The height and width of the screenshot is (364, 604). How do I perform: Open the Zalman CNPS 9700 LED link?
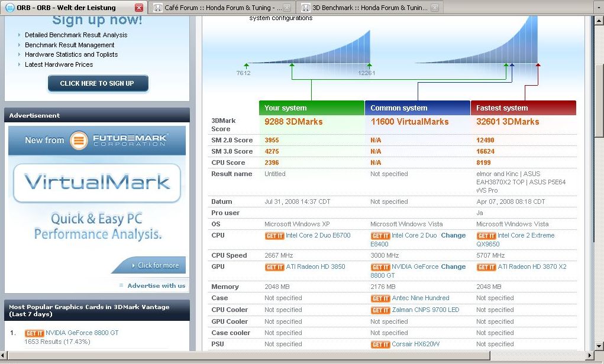pyautogui.click(x=426, y=310)
